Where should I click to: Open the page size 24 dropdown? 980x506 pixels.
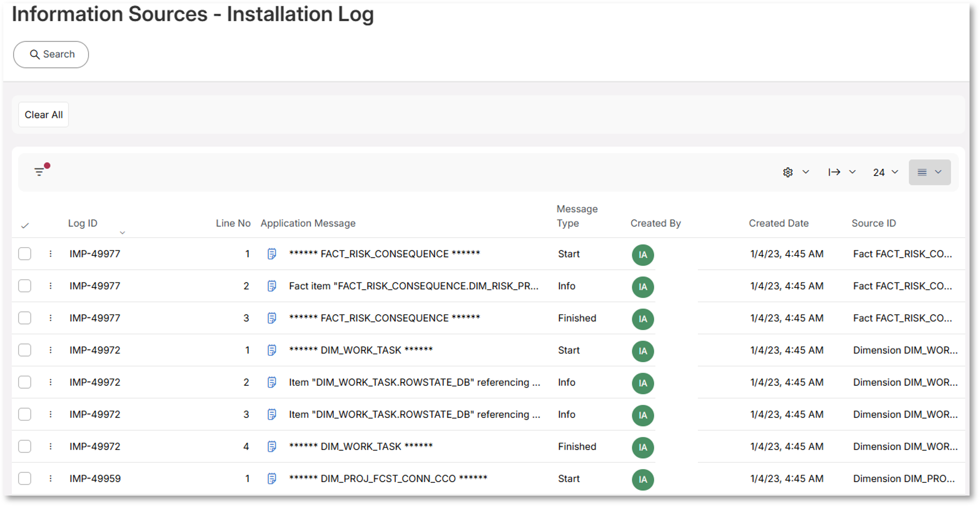(885, 172)
